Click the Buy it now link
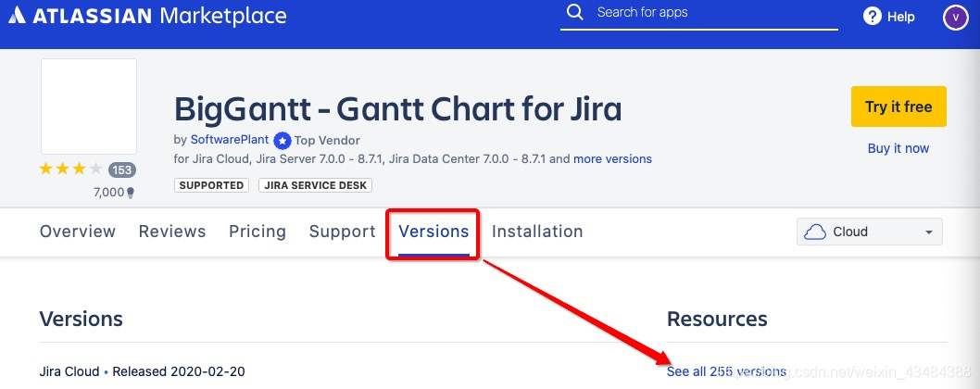The image size is (980, 389). [x=898, y=148]
